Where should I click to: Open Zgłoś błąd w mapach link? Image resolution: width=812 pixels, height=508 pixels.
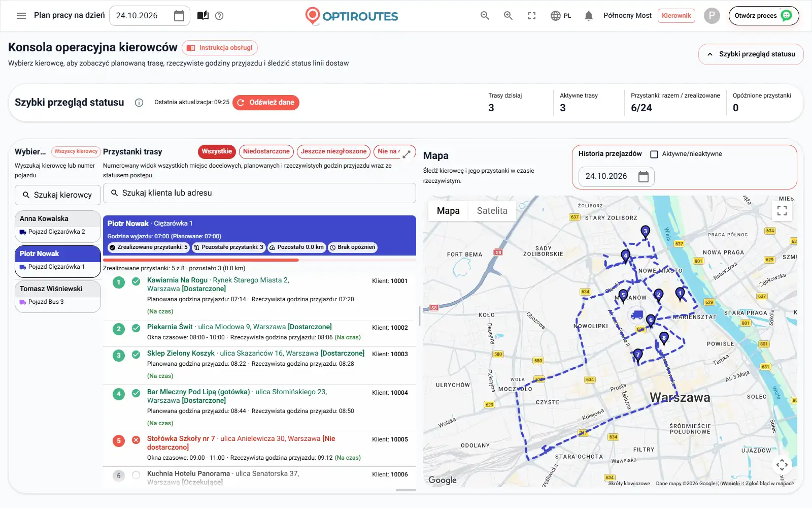pos(769,484)
